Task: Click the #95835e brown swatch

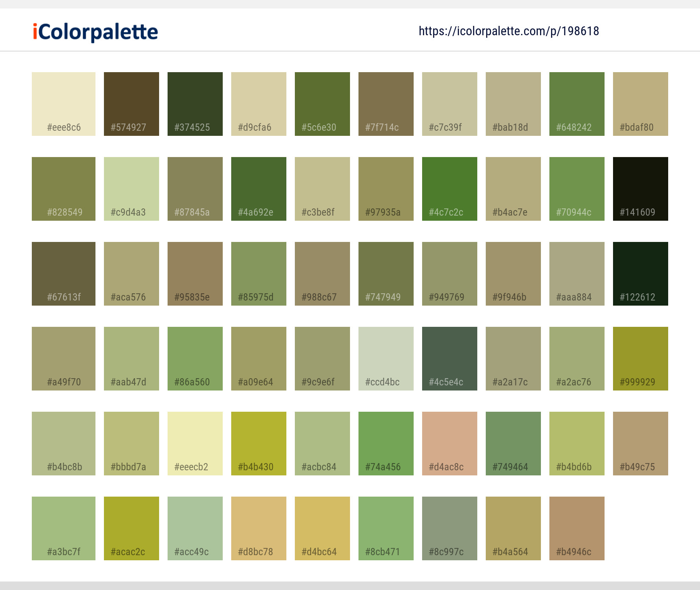Action: pos(195,274)
